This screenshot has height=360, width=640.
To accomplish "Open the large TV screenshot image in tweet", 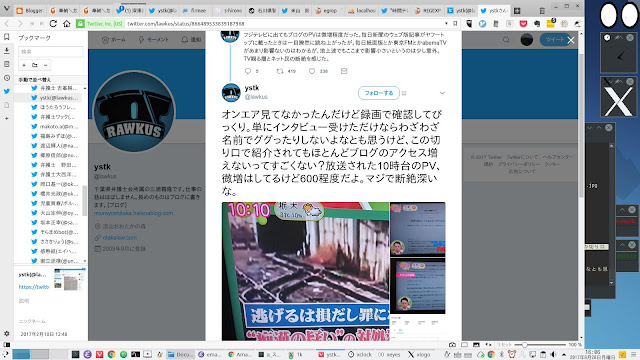I will coord(305,271).
